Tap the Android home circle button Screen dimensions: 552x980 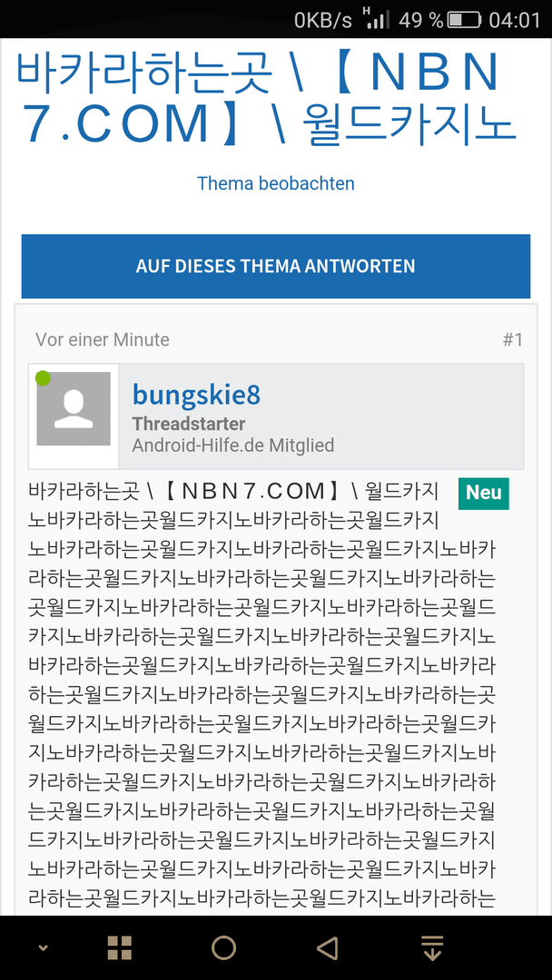pos(223,947)
